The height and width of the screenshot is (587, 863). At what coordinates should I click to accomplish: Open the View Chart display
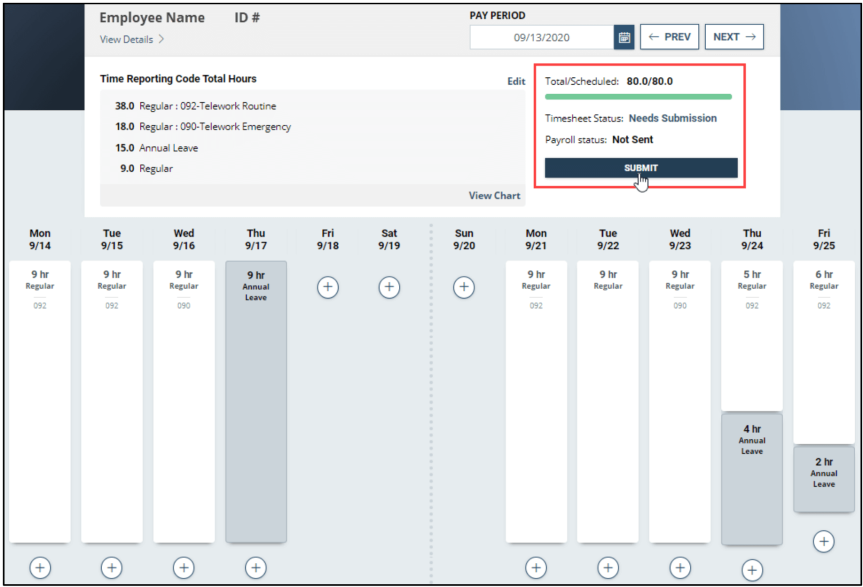pyautogui.click(x=494, y=195)
